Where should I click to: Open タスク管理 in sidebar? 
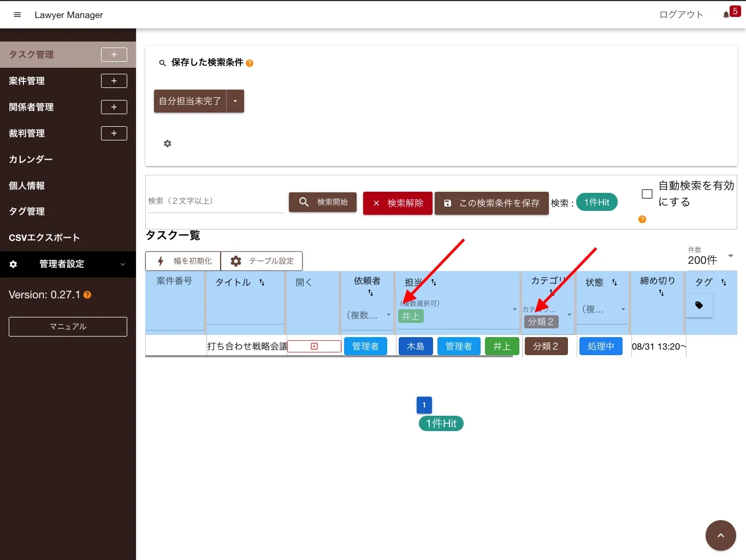pyautogui.click(x=31, y=55)
